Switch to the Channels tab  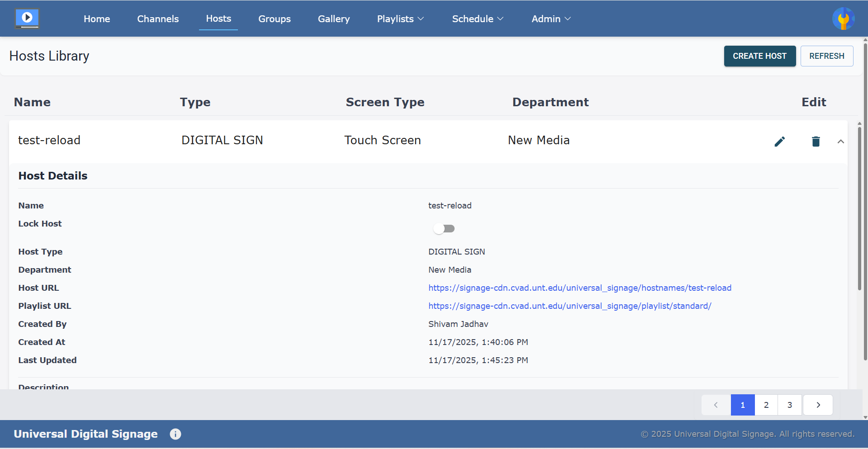(157, 19)
